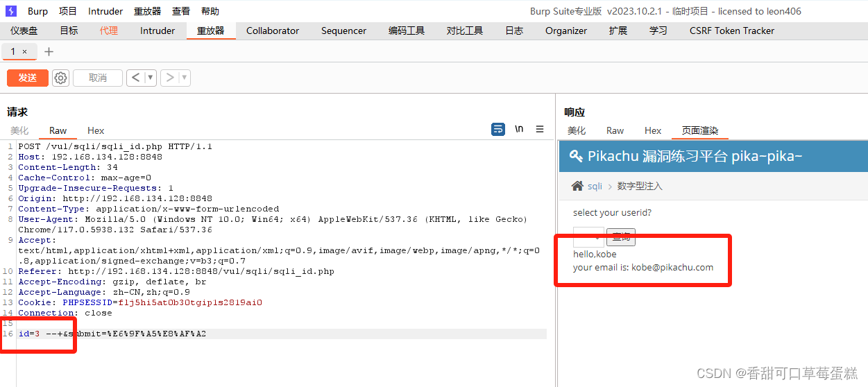Select the request 美化 view tab

click(19, 130)
